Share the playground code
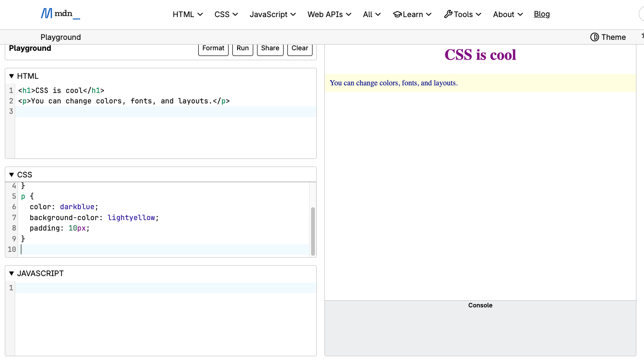The height and width of the screenshot is (361, 644). point(270,48)
